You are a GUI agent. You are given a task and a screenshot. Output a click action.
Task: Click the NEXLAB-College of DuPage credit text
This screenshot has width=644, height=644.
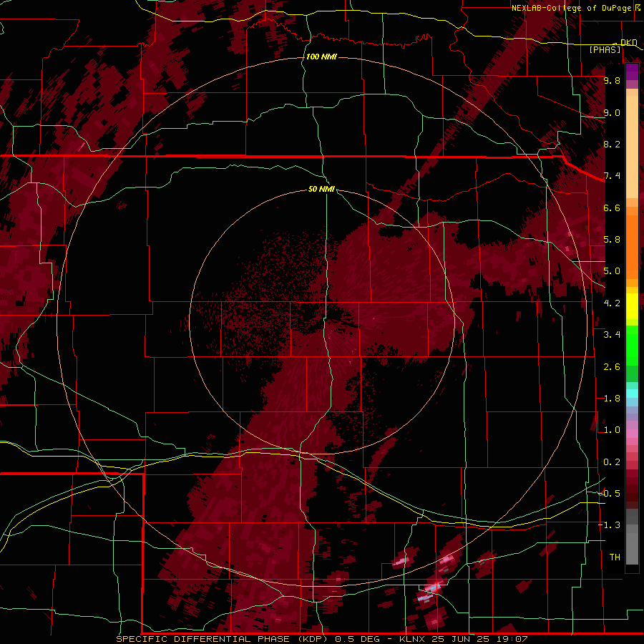click(x=571, y=8)
